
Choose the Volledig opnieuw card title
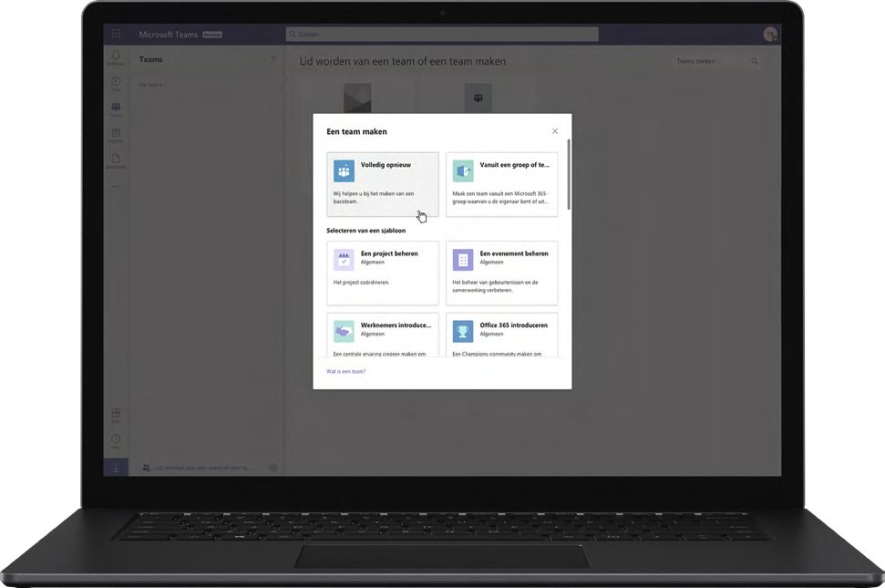pyautogui.click(x=386, y=165)
